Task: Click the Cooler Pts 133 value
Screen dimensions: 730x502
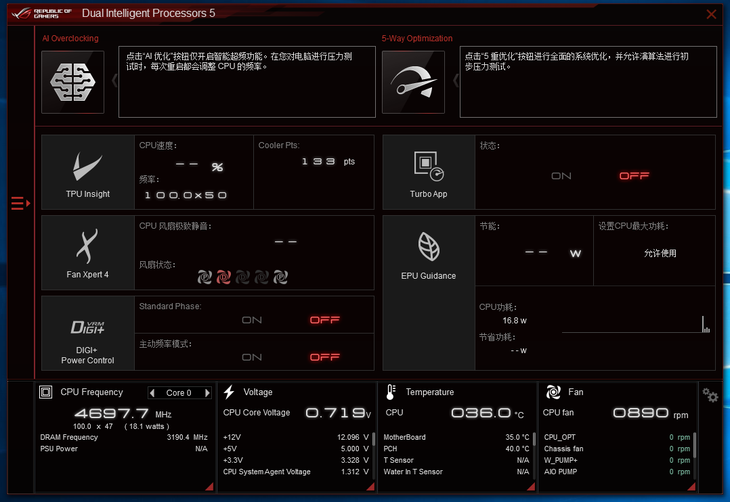Action: [318, 161]
